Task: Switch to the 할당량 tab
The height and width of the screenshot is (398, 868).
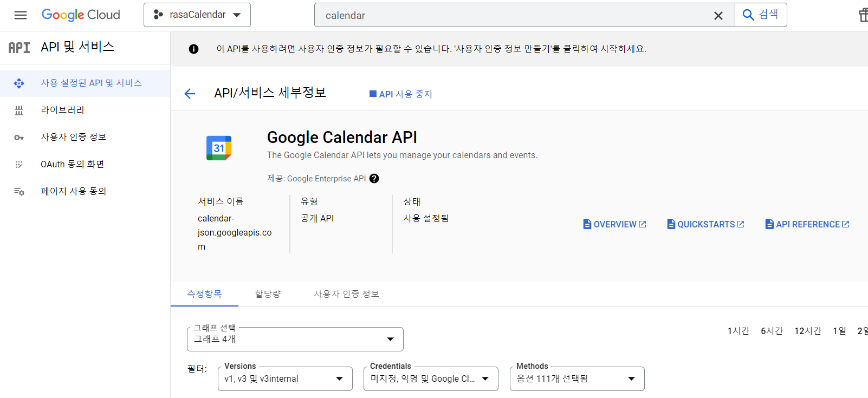Action: point(268,294)
